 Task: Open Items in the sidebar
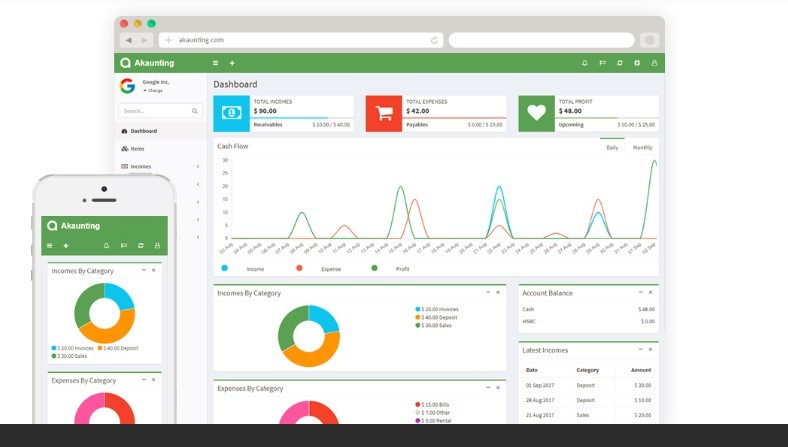[x=138, y=148]
